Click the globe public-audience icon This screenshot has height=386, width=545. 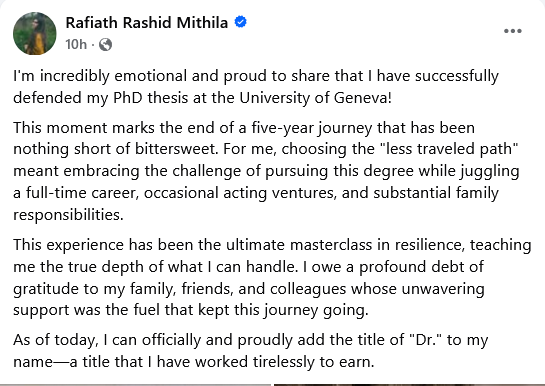click(x=105, y=44)
